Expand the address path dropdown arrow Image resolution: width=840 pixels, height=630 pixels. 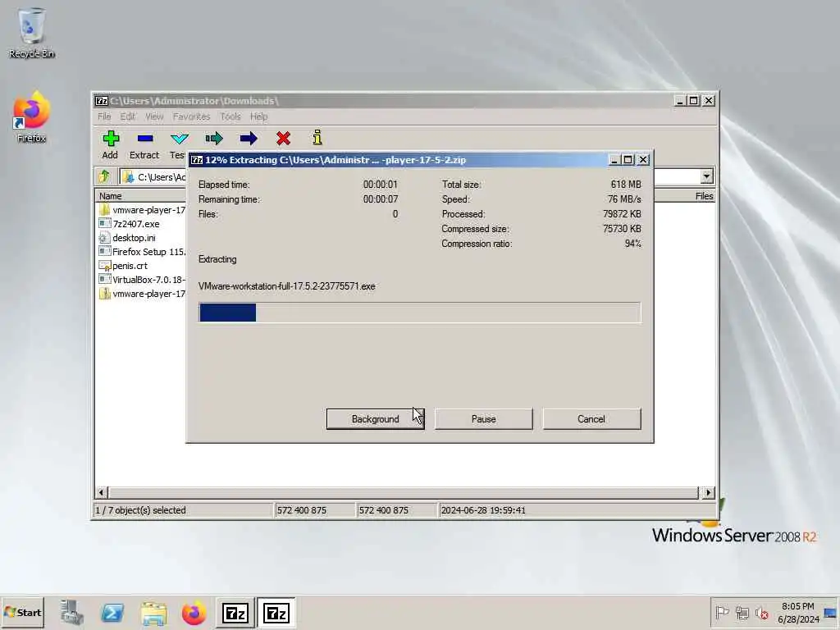tap(706, 176)
